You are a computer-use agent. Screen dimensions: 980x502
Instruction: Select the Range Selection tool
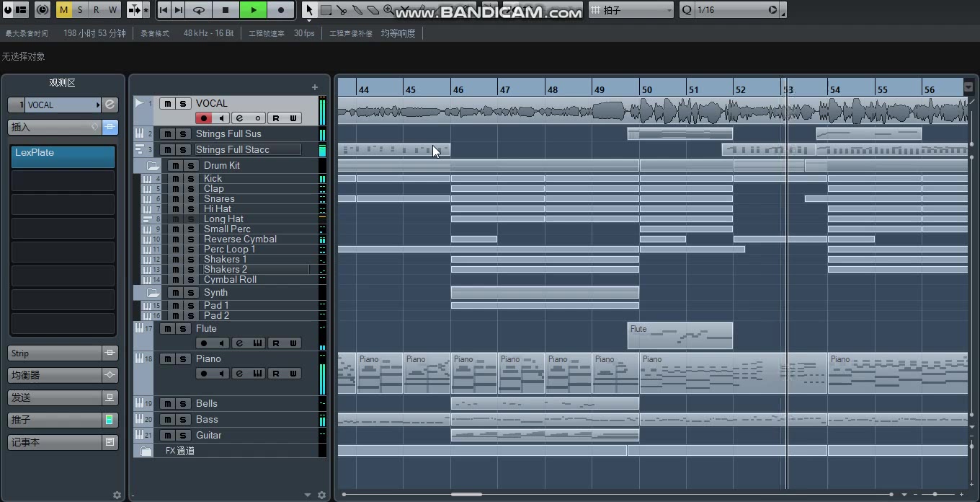tap(326, 10)
